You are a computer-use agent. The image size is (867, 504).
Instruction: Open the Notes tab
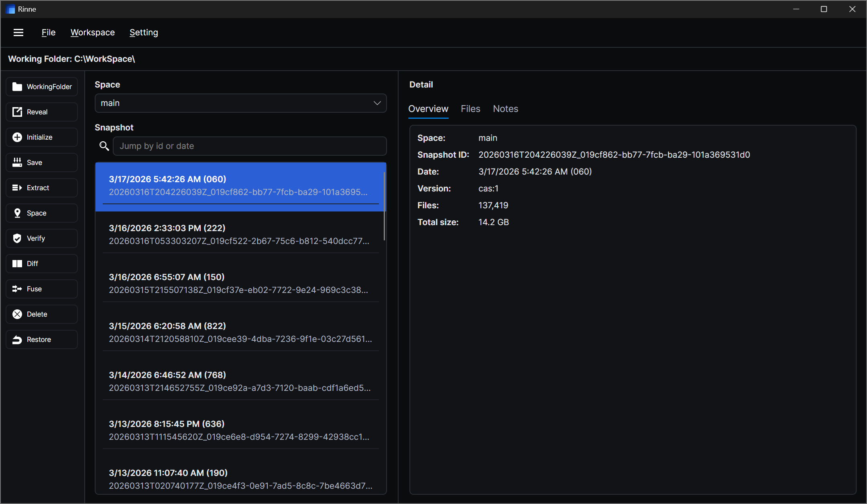(505, 109)
